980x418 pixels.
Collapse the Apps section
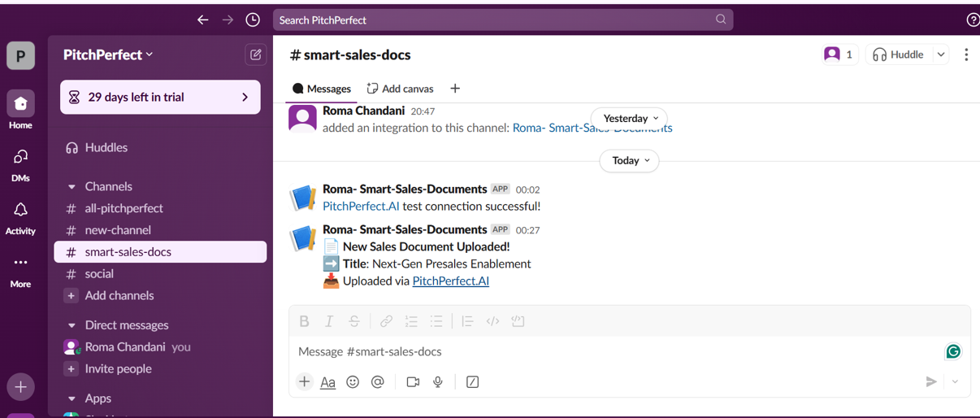click(72, 398)
